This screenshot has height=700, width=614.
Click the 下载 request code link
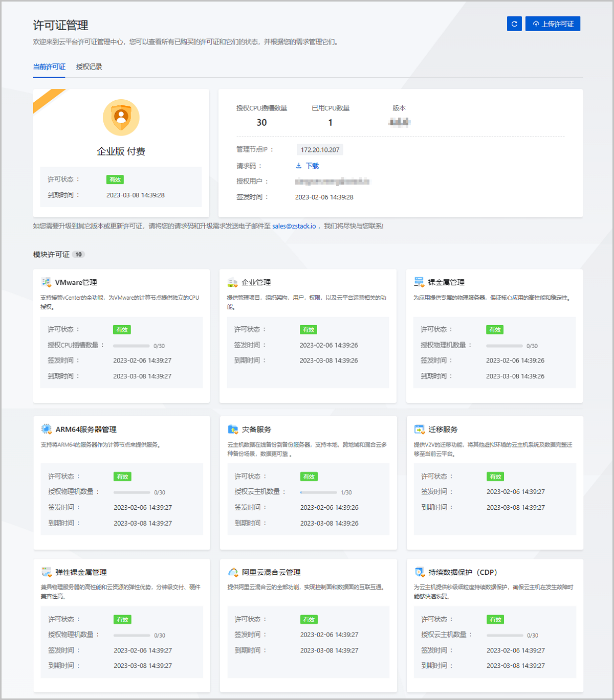[311, 165]
